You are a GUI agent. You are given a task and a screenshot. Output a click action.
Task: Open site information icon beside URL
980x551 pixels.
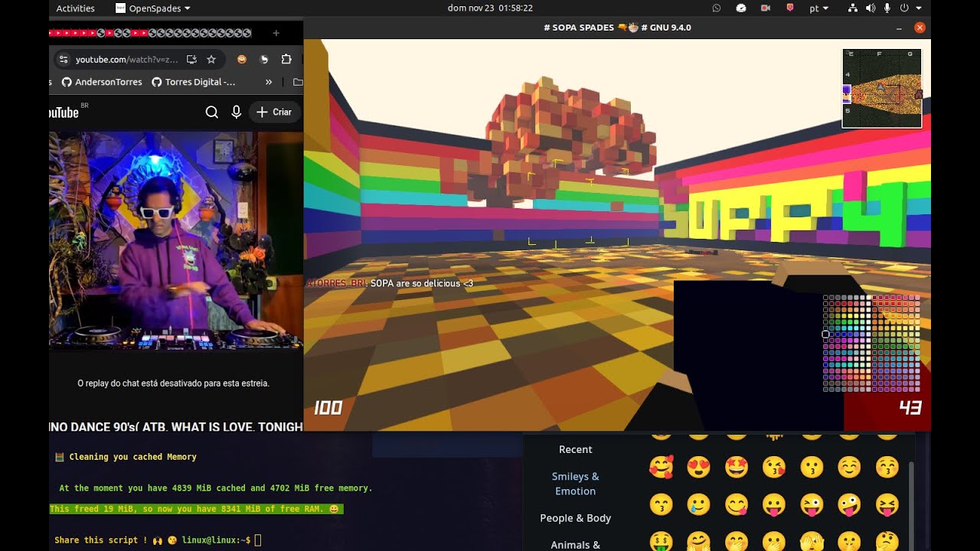[64, 60]
